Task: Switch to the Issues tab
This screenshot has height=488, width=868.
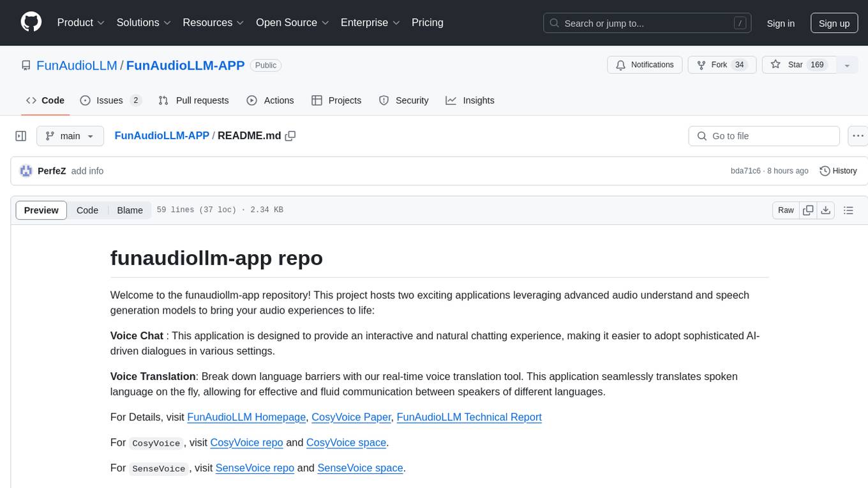Action: [x=110, y=100]
